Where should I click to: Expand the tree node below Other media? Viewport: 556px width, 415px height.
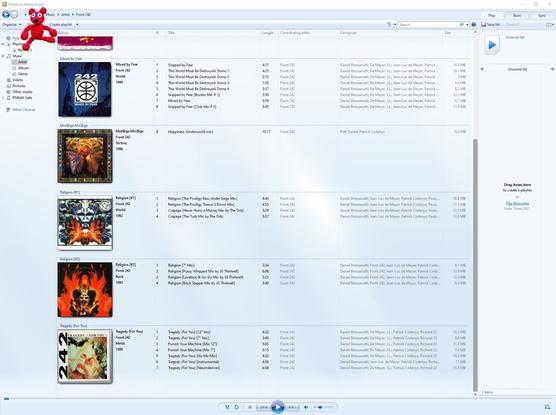3,98
